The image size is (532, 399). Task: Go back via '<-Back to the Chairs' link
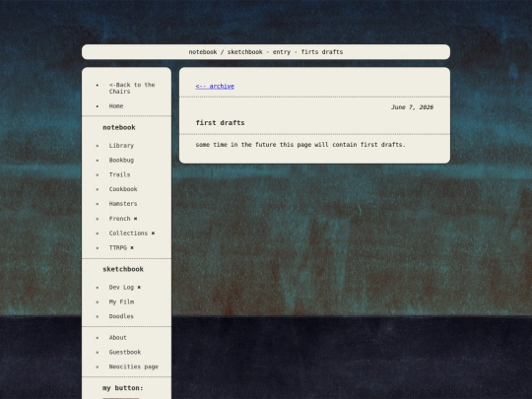click(132, 89)
